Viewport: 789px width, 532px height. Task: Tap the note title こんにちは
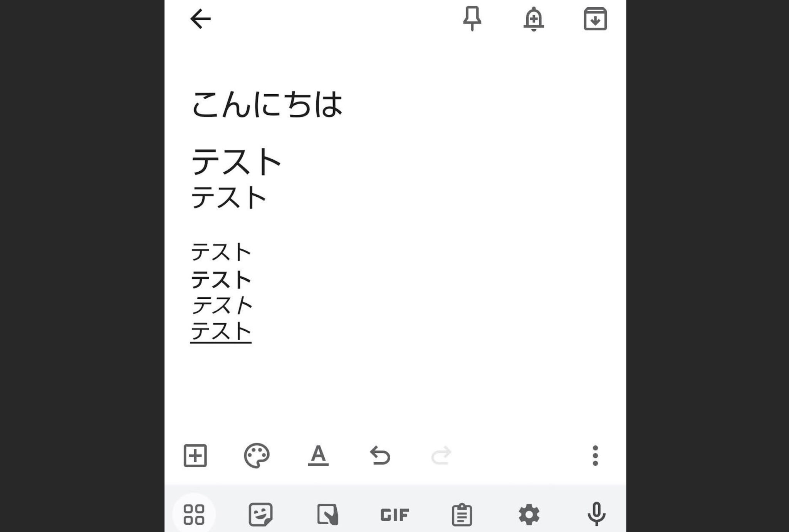267,104
